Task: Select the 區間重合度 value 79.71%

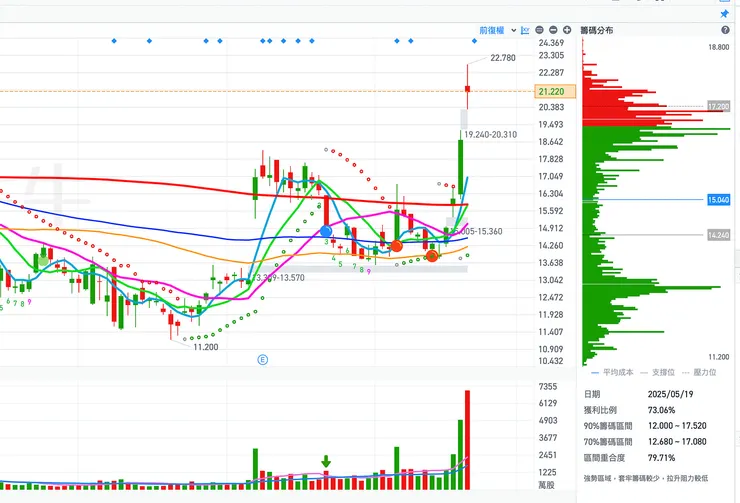Action: pyautogui.click(x=661, y=458)
